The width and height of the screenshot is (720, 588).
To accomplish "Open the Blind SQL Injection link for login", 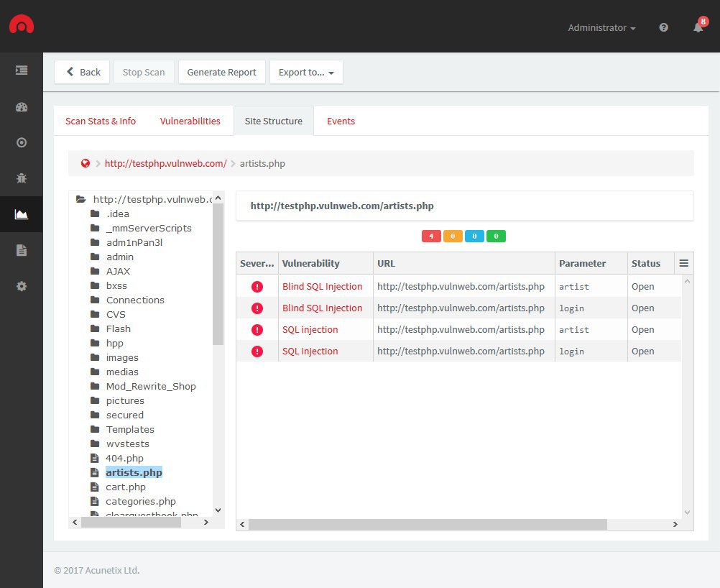I will pyautogui.click(x=323, y=308).
